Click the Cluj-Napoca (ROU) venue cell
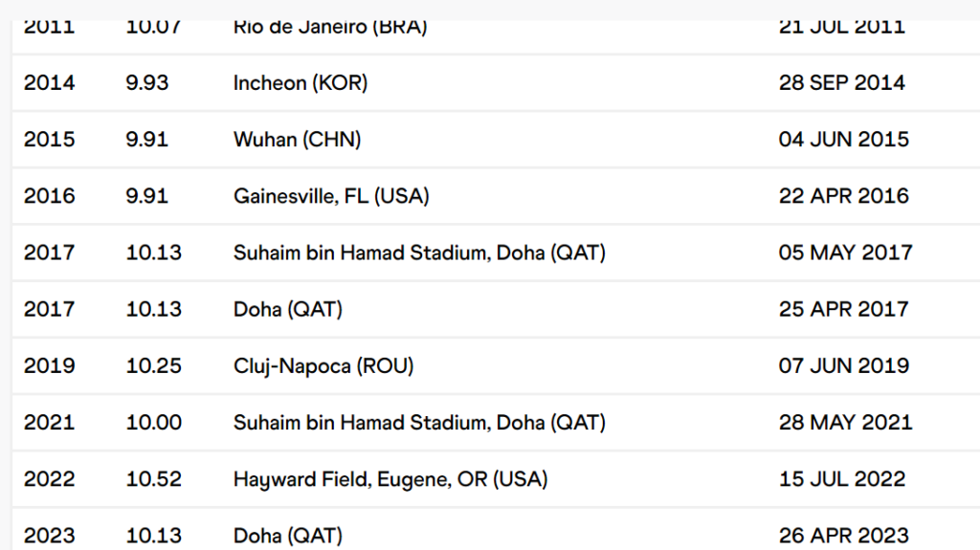 pos(323,365)
